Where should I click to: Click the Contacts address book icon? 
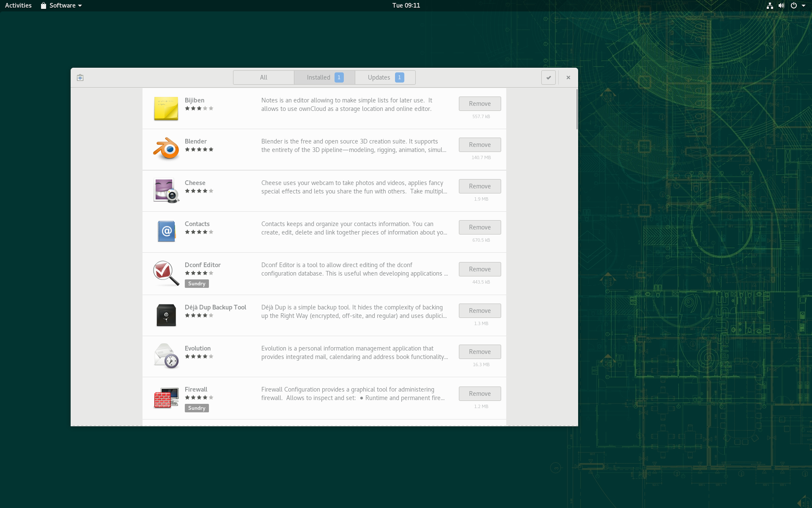pos(166,231)
